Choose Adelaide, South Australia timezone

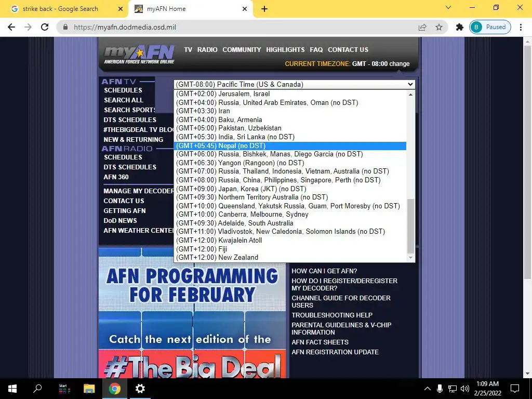(x=290, y=223)
